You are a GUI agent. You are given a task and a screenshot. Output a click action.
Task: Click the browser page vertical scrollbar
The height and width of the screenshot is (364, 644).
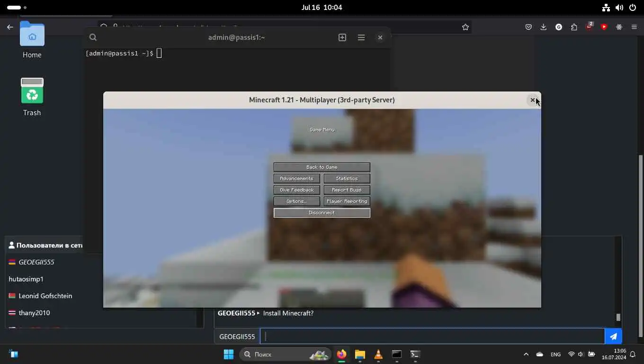(641, 245)
